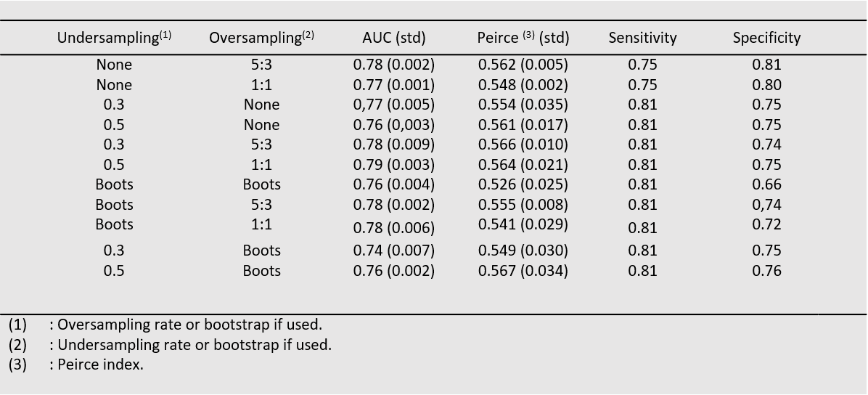The height and width of the screenshot is (395, 868).
Task: Click the Peirce cell 0.541 (0.029)
Action: click(523, 224)
